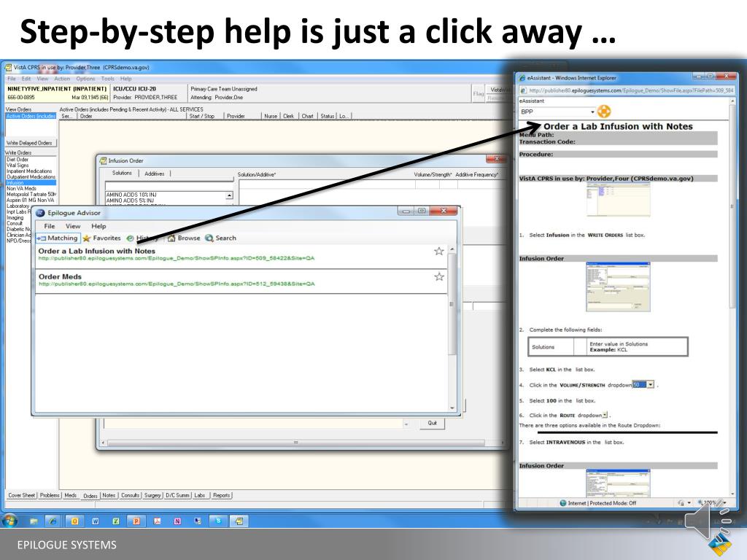Click Internet Explorer page icon in address bar

click(523, 90)
